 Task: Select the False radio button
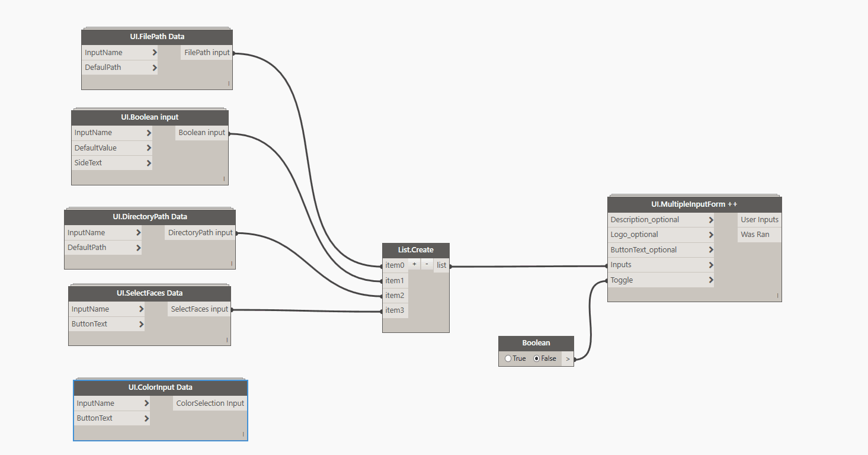point(537,358)
